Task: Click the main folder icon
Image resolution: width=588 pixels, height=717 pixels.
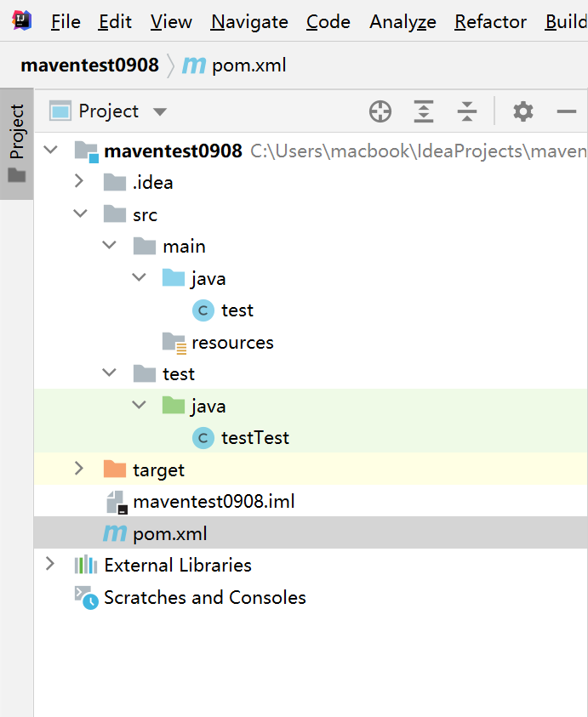Action: pos(144,246)
